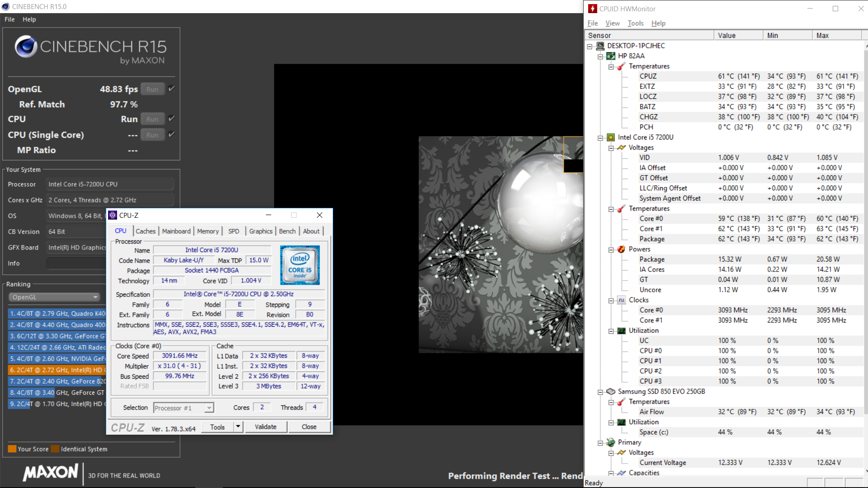Select ranking entry 4C/8T @ 4.40 GHz
Screen dimensions: 868x488
(57, 324)
